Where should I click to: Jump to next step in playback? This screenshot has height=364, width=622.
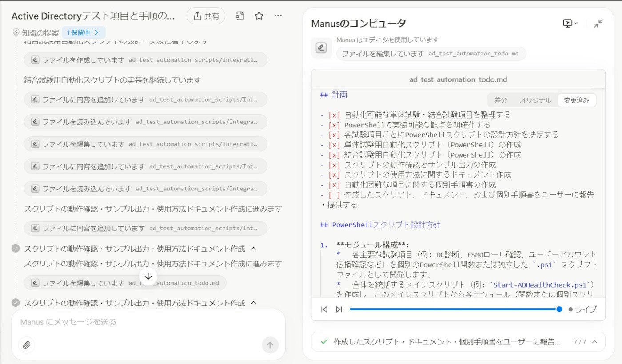click(339, 309)
